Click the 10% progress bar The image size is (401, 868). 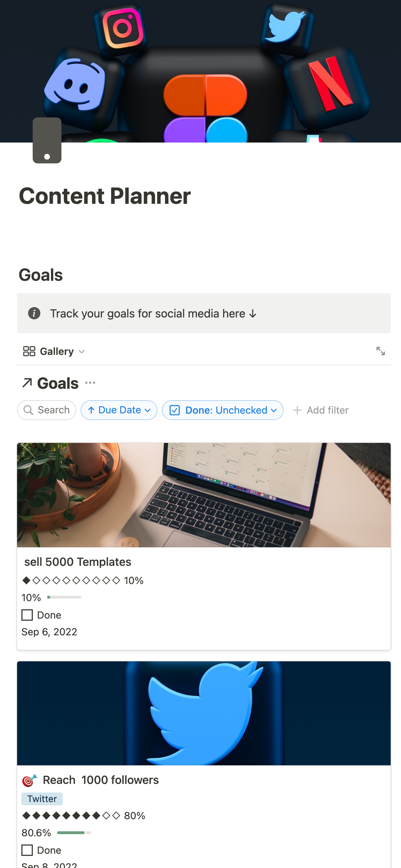(x=64, y=597)
